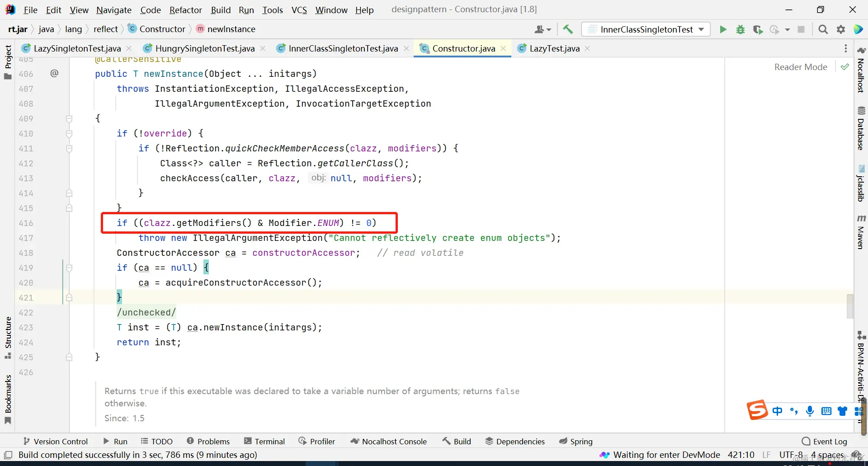Open the VCS menu
Screen dimensions: 868x466
click(x=299, y=9)
